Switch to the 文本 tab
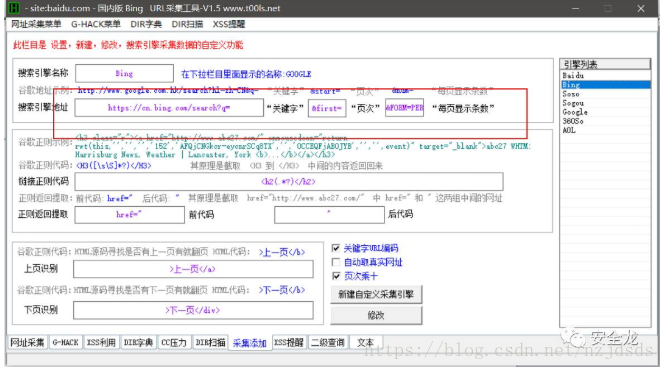The height and width of the screenshot is (370, 665). [365, 342]
